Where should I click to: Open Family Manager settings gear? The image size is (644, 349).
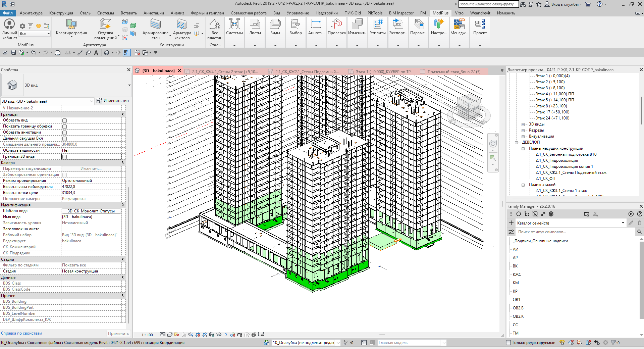[x=551, y=214]
